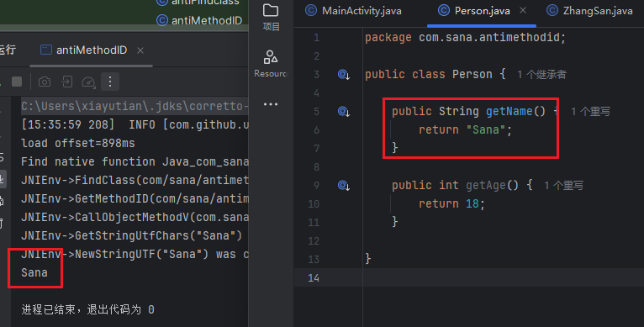644x327 pixels.
Task: Click the 'package com.sana.antimethodid;' line
Action: click(x=465, y=37)
